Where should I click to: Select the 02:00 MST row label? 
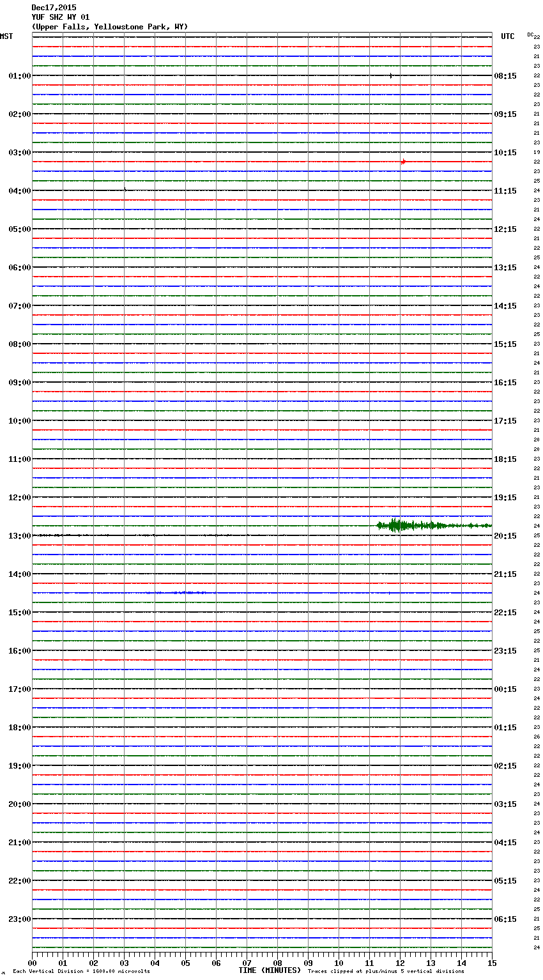point(19,114)
